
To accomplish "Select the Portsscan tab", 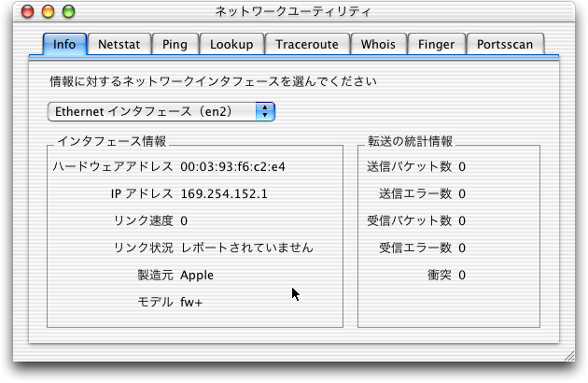I will [504, 44].
